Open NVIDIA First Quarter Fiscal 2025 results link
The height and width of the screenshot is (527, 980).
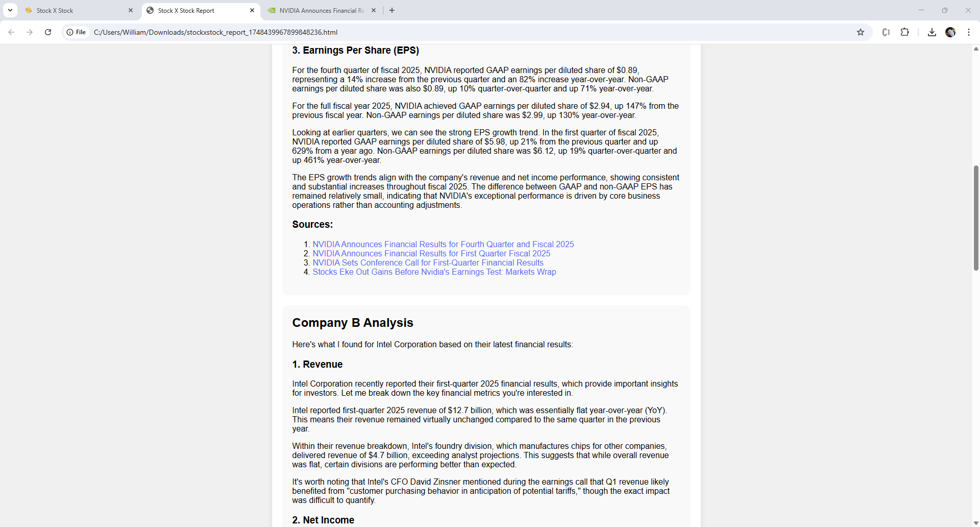point(431,253)
